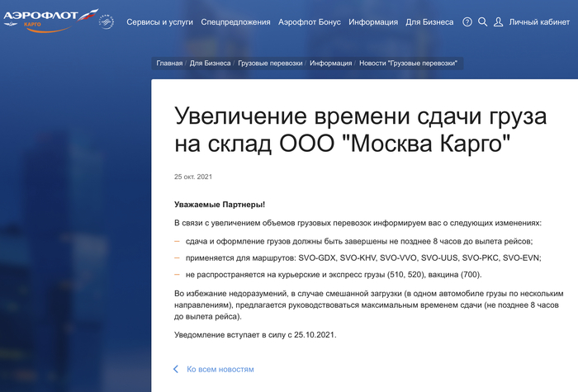
Task: Open 'Аэрофлот Бонус' menu item
Action: 309,22
